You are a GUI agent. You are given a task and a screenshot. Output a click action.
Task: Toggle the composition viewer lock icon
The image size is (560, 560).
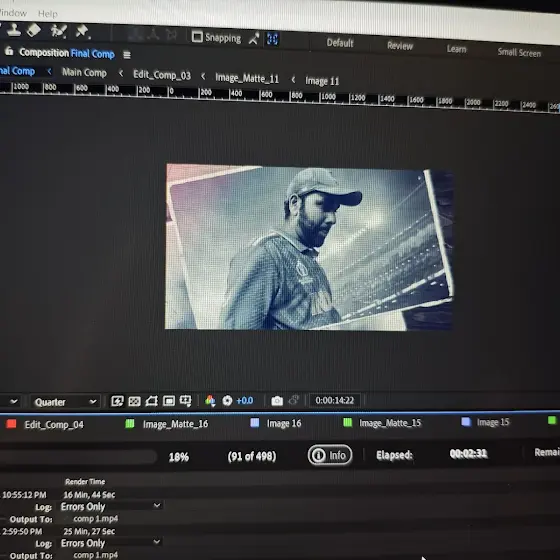9,51
